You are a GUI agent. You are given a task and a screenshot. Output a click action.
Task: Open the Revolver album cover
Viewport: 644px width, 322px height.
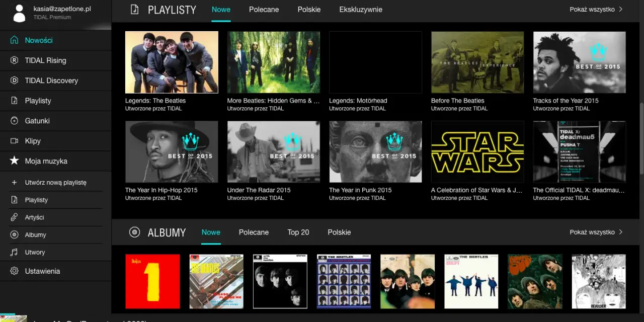tap(599, 281)
